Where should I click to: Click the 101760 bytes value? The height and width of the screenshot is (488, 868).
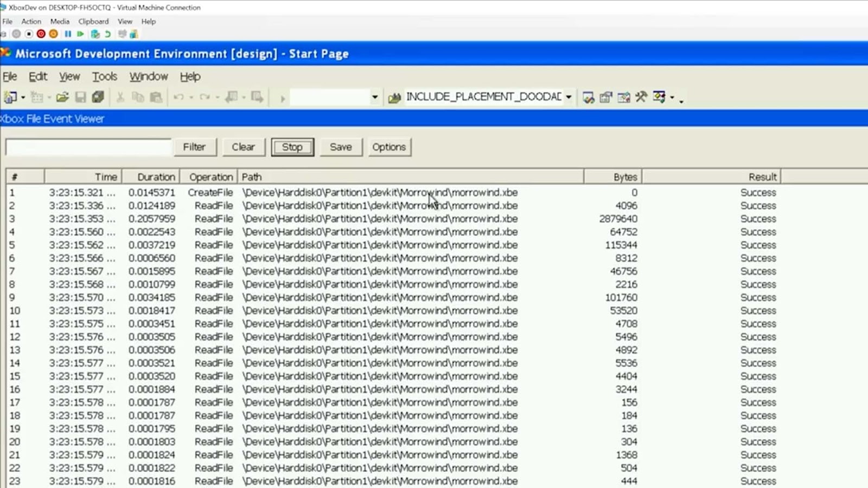621,298
